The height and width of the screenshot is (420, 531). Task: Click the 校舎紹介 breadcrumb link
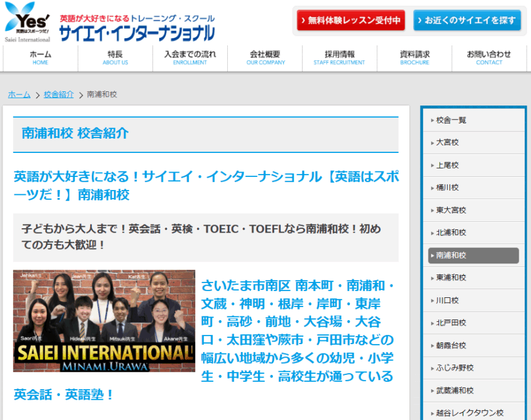click(59, 94)
